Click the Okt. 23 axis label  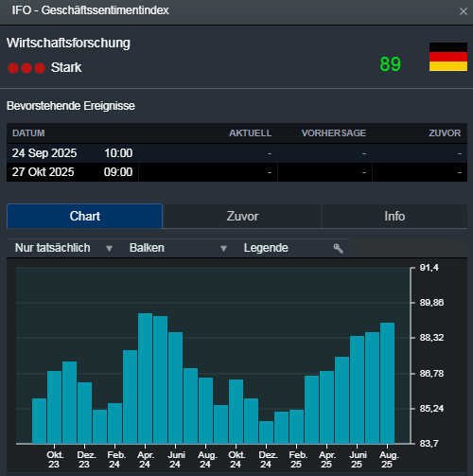pyautogui.click(x=55, y=460)
